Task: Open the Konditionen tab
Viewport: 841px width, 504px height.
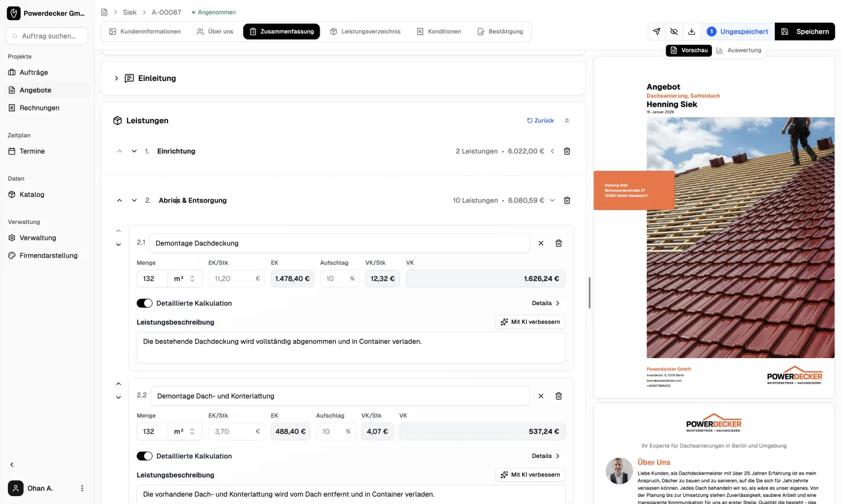Action: tap(439, 31)
